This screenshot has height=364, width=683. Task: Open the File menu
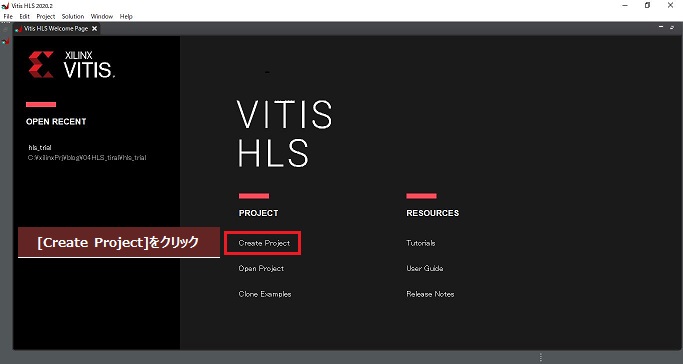pyautogui.click(x=8, y=17)
